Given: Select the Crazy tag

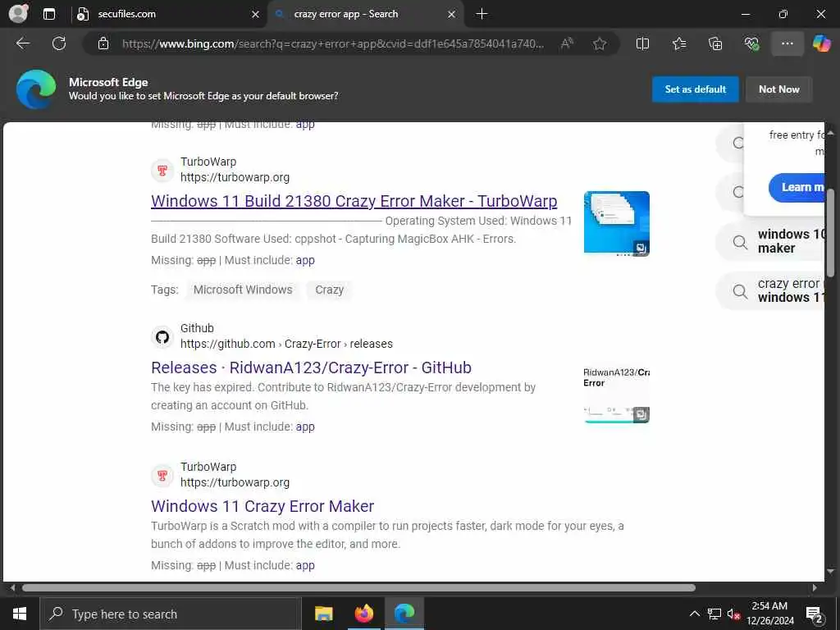Looking at the screenshot, I should coord(330,290).
